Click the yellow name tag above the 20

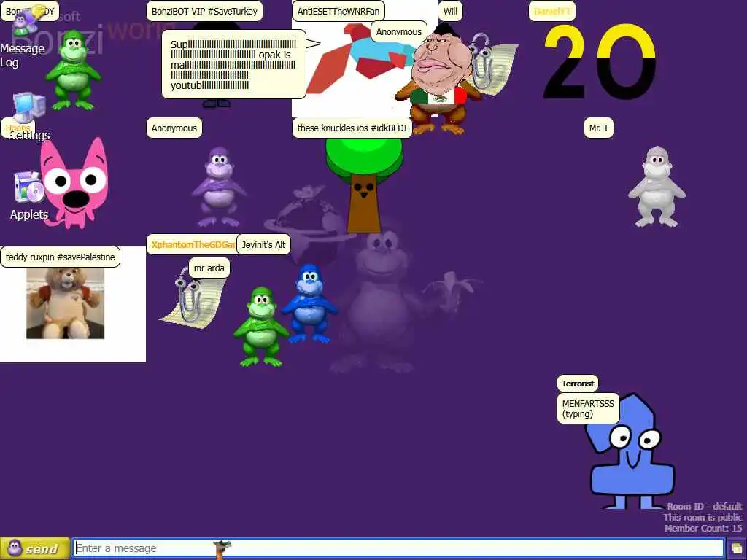tap(552, 11)
